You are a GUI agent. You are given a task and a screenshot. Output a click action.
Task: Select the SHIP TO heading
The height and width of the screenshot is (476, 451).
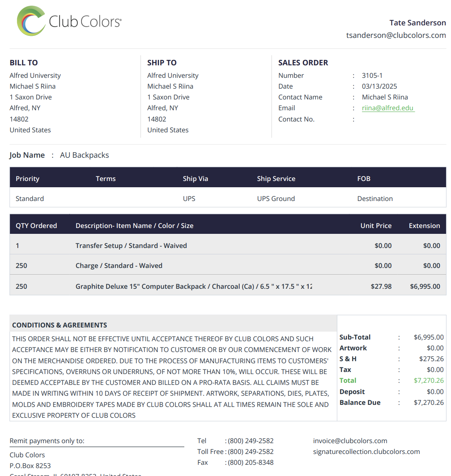tap(162, 63)
